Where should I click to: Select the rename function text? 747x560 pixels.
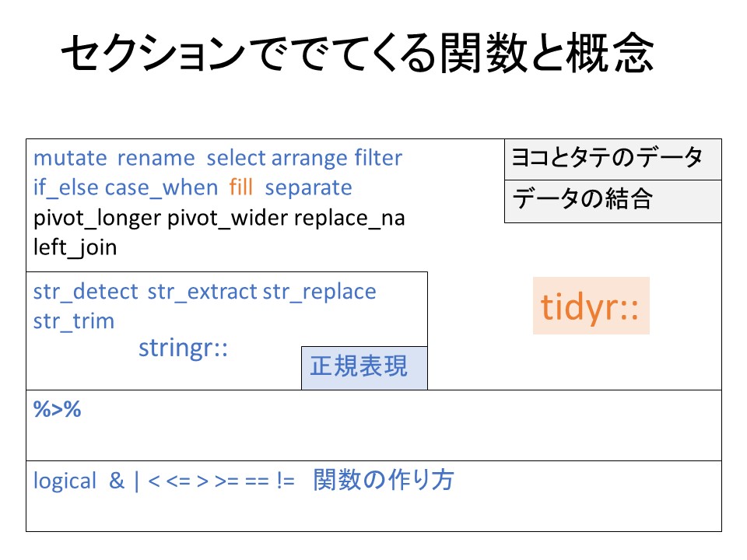(x=156, y=159)
